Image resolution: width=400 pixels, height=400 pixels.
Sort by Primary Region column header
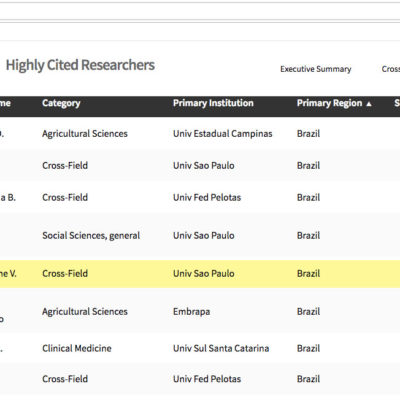point(329,103)
